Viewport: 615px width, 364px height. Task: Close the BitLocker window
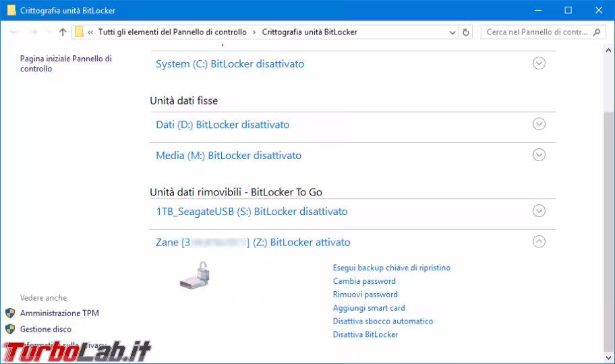[599, 10]
